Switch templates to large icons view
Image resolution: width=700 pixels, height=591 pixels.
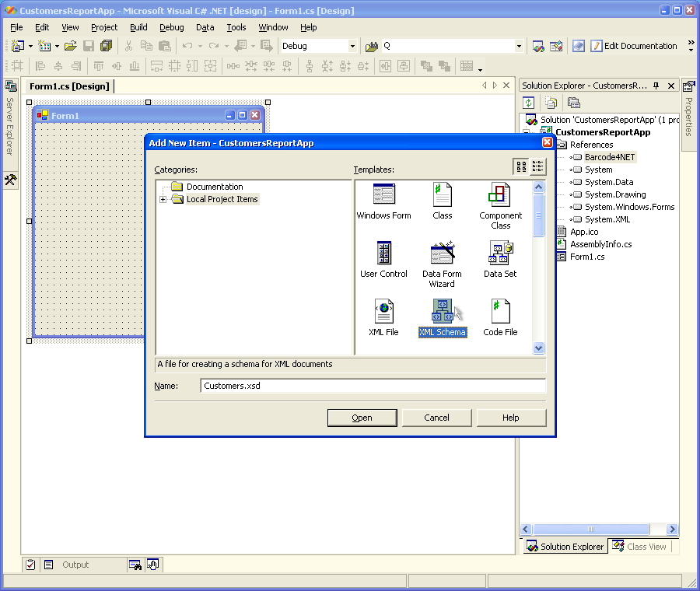point(522,167)
